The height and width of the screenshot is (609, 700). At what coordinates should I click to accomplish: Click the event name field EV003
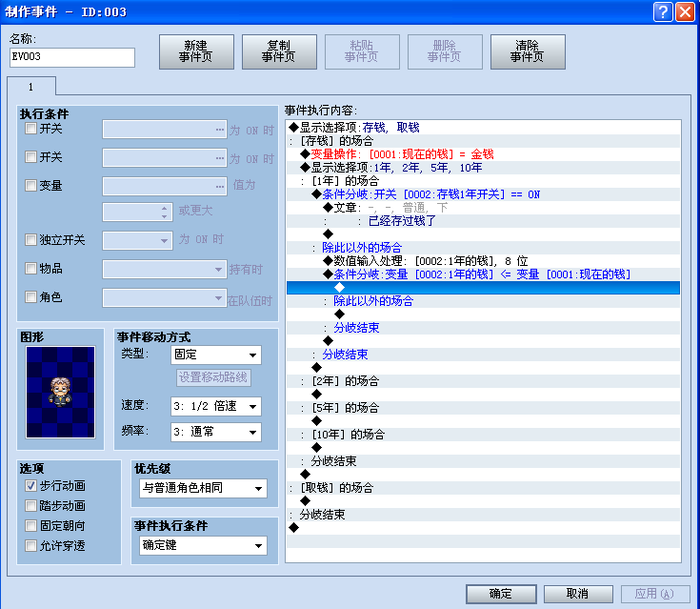click(x=72, y=57)
